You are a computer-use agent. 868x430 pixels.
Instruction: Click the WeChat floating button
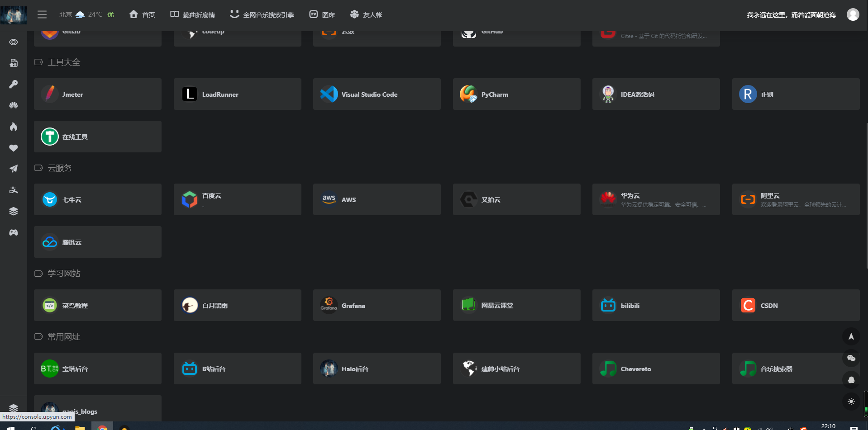(x=851, y=358)
